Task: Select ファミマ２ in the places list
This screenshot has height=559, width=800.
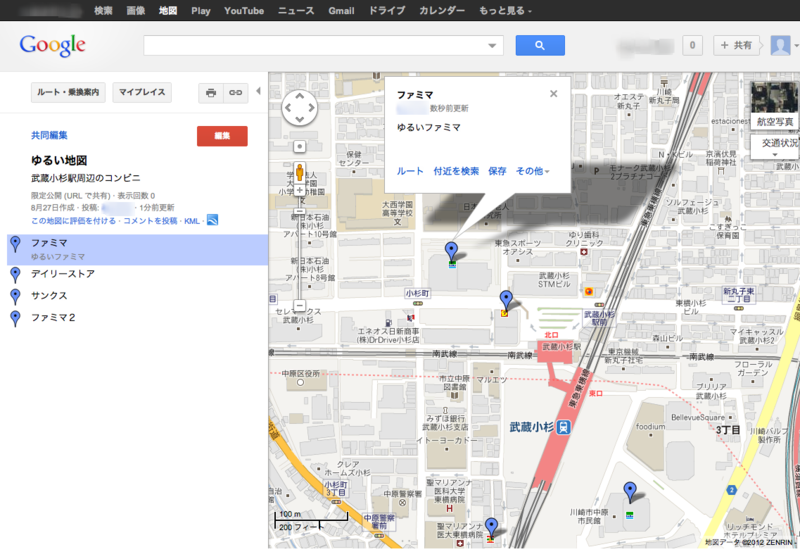Action: [x=53, y=318]
